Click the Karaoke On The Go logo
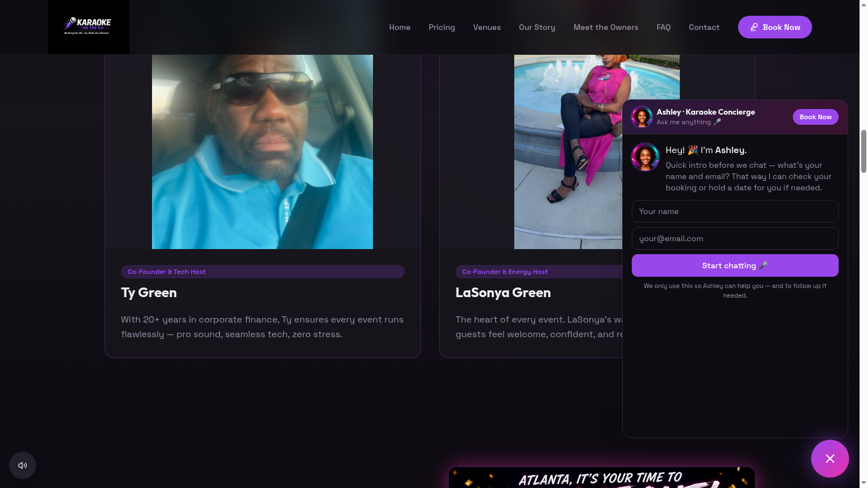 [88, 27]
